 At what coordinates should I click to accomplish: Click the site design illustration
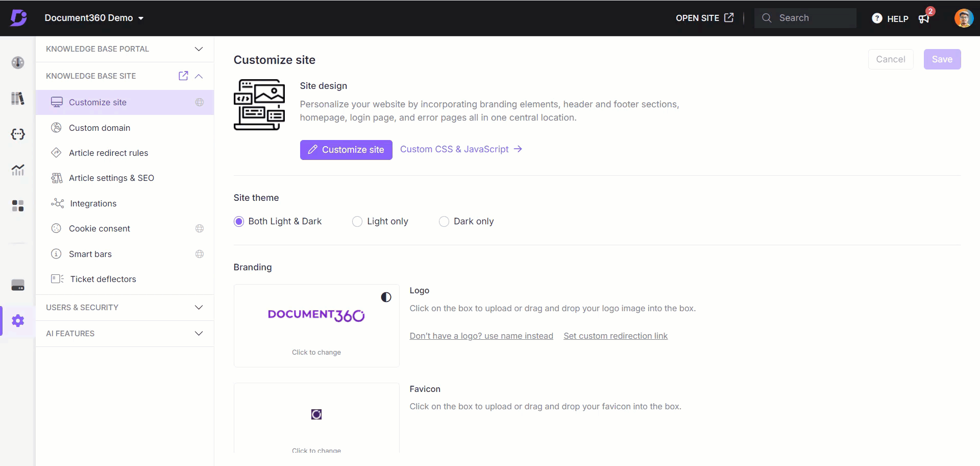(x=259, y=105)
